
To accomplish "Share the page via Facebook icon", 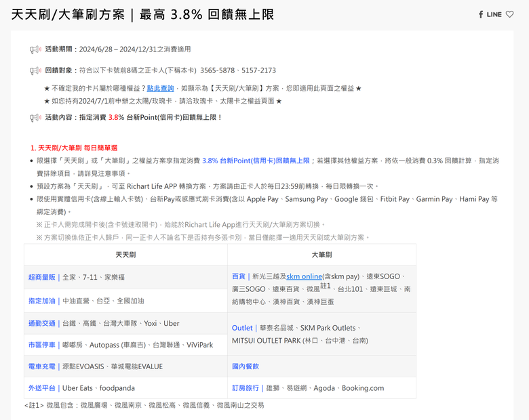I will pos(481,14).
